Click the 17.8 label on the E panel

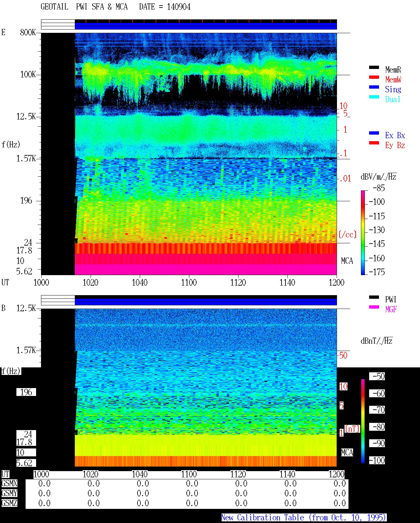click(24, 251)
